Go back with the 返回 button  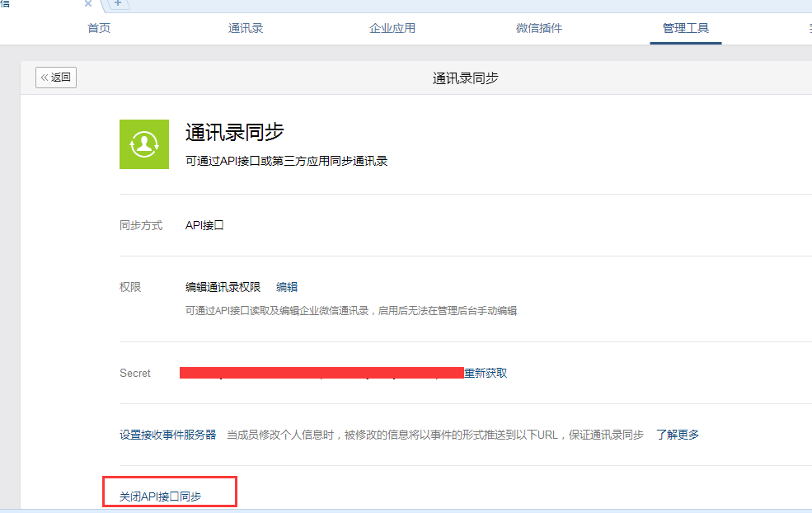tap(56, 78)
